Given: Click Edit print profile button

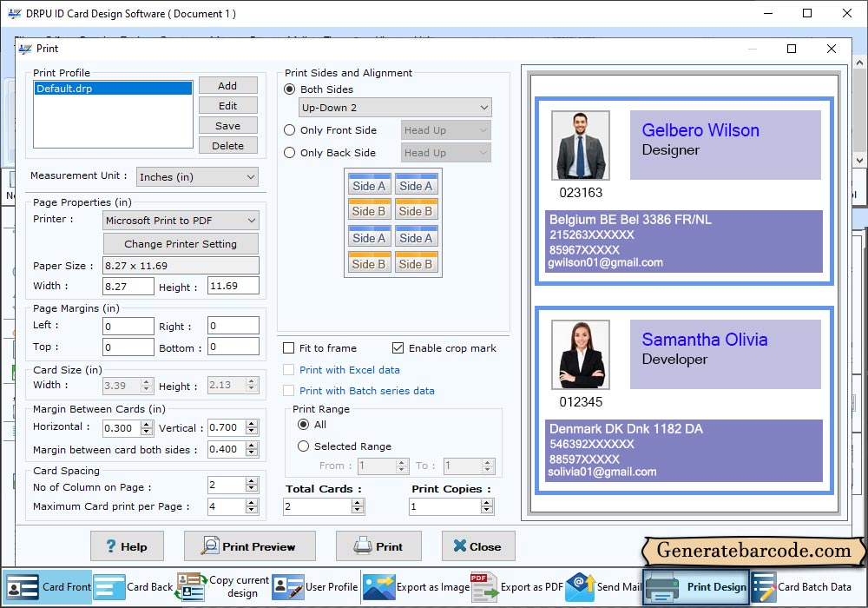Looking at the screenshot, I should (x=227, y=106).
